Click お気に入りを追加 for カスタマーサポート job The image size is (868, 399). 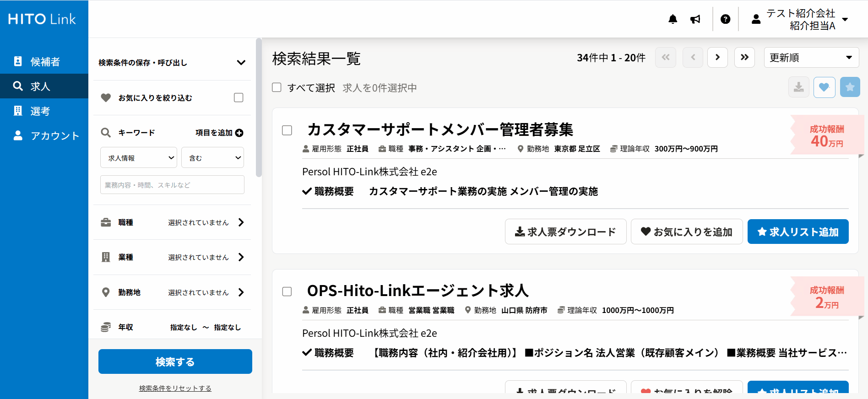[687, 232]
